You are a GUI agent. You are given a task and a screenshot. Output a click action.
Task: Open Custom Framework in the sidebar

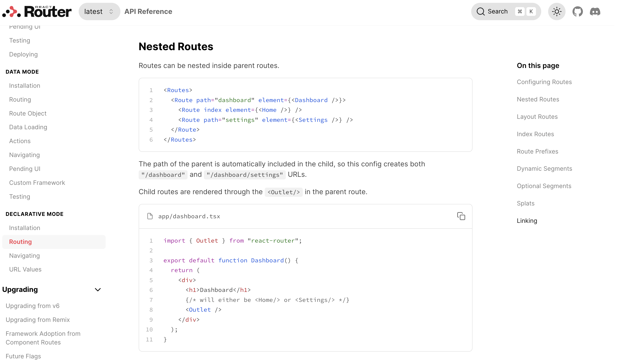click(x=37, y=183)
